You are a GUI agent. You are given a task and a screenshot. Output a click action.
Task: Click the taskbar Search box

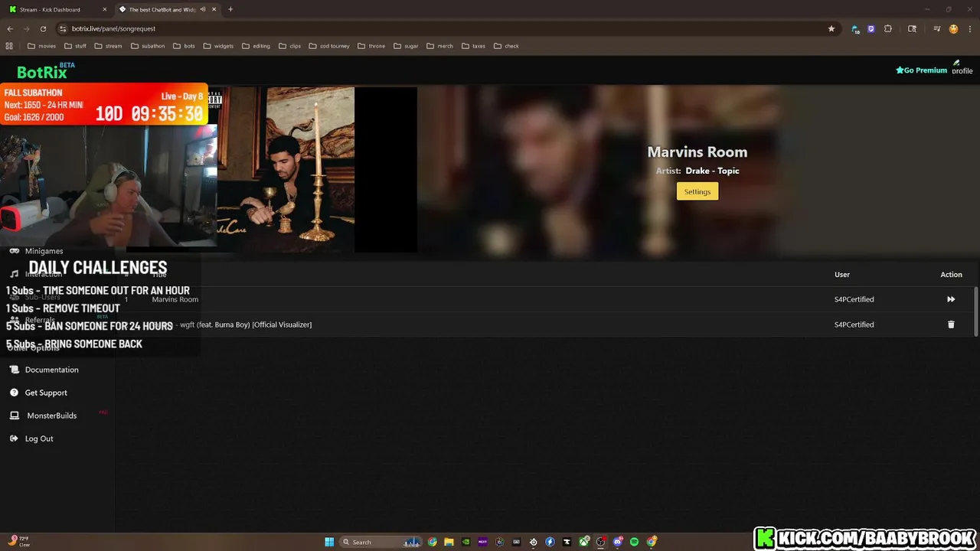381,542
